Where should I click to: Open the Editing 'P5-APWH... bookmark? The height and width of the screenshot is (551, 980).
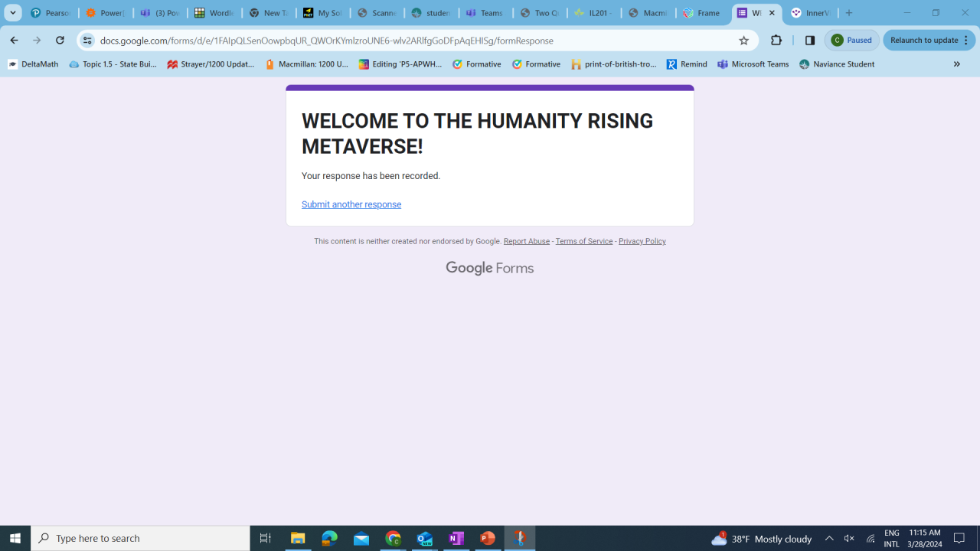click(x=400, y=64)
